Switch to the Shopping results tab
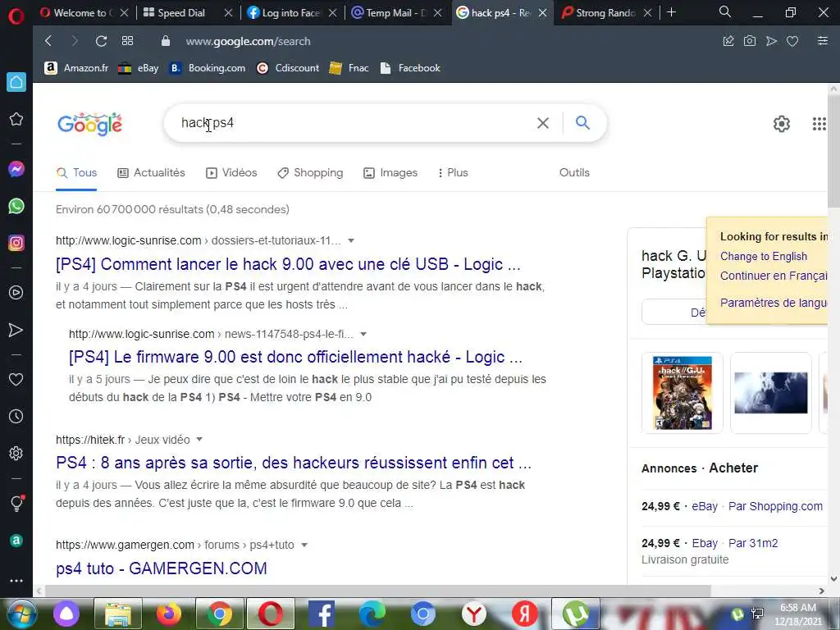The height and width of the screenshot is (630, 840). click(x=310, y=172)
